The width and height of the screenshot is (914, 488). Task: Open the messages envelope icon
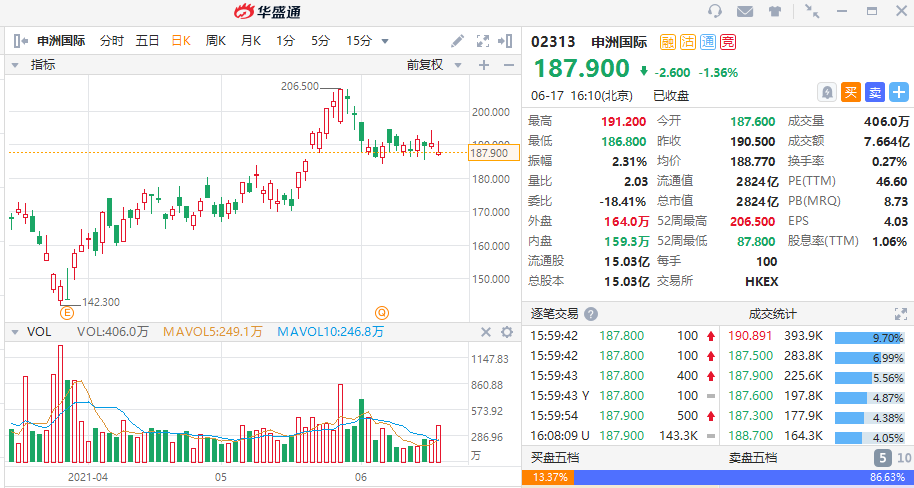[x=744, y=11]
